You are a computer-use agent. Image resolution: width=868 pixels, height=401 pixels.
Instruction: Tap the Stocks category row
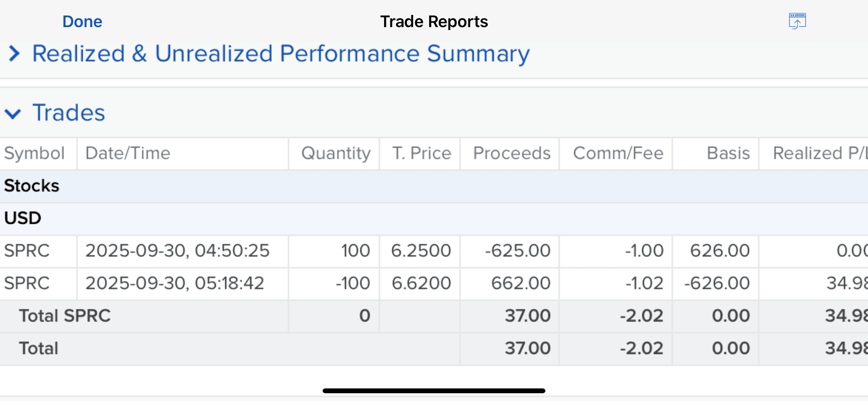pos(32,186)
